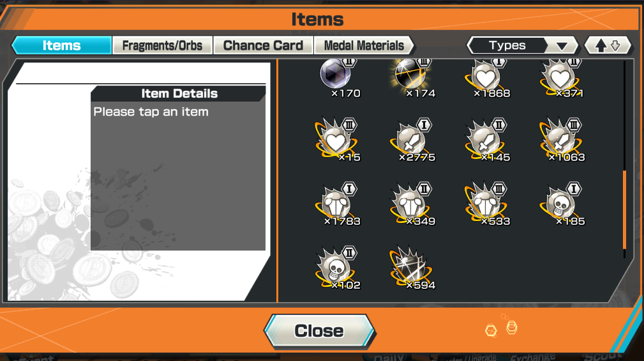
Task: Select the slash crystal with x594
Action: click(x=412, y=268)
